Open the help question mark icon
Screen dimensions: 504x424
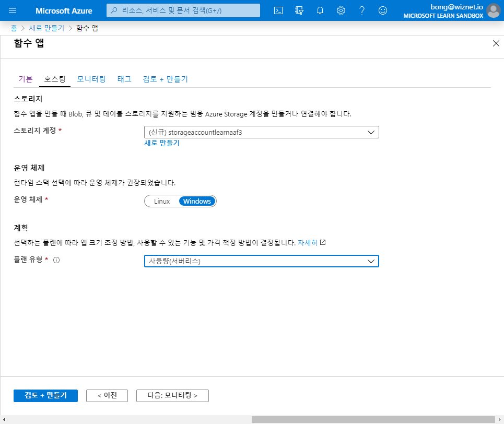click(362, 10)
